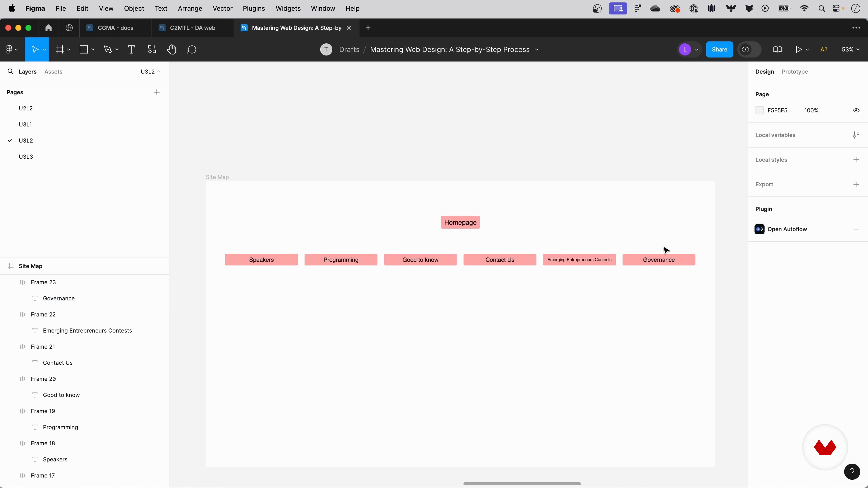Open local variables settings icon
This screenshot has width=868, height=488.
tap(856, 135)
